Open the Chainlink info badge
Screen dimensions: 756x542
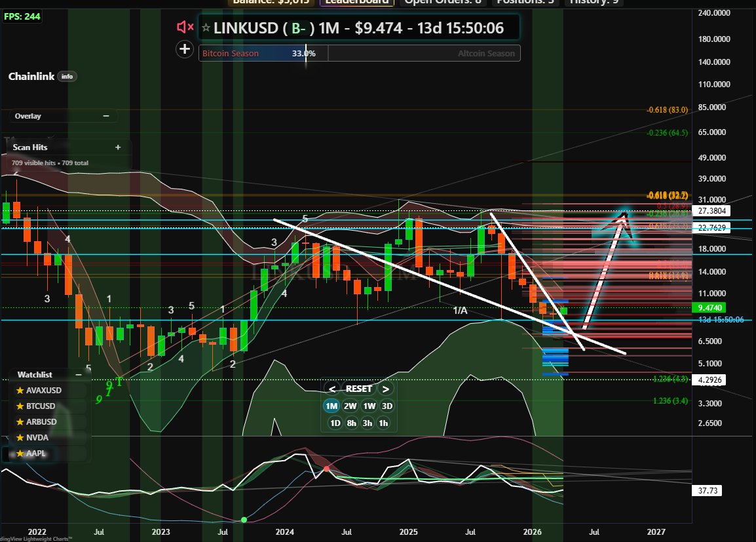tap(67, 77)
